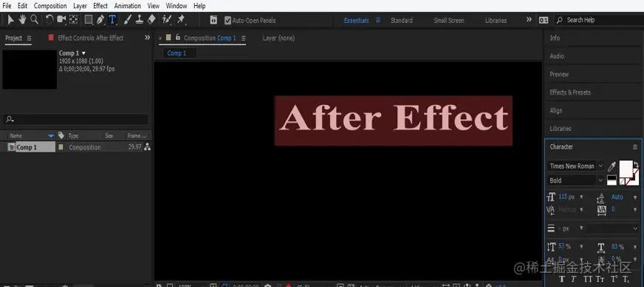The image size is (644, 287).
Task: Open the stroke options dropdown
Action: coord(612,229)
